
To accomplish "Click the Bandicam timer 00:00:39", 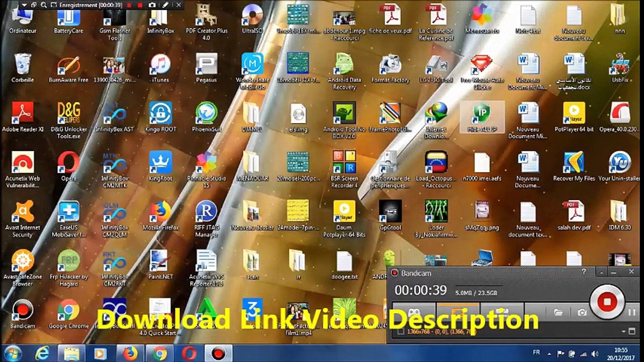I will coord(420,290).
